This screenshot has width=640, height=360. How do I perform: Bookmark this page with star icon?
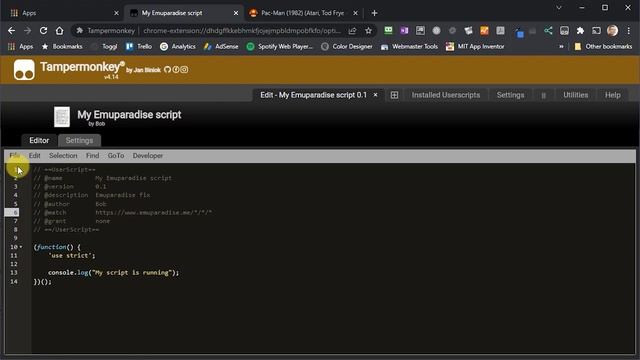[x=369, y=31]
